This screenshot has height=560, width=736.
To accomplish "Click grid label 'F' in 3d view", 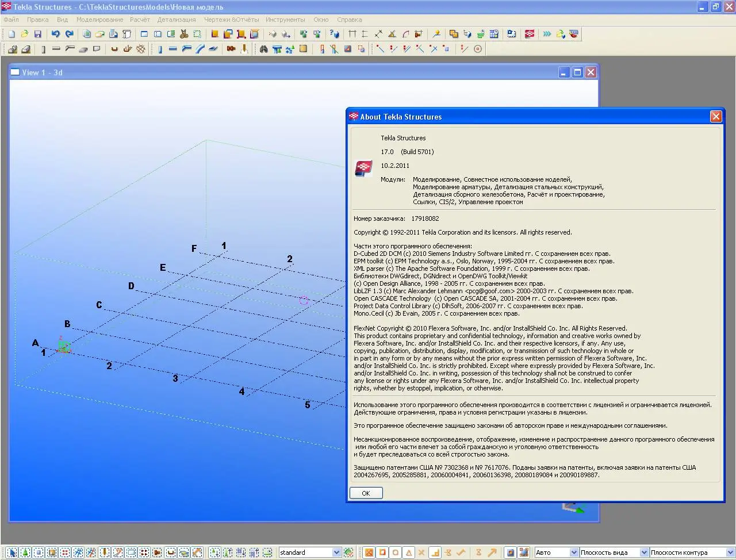I will (194, 249).
